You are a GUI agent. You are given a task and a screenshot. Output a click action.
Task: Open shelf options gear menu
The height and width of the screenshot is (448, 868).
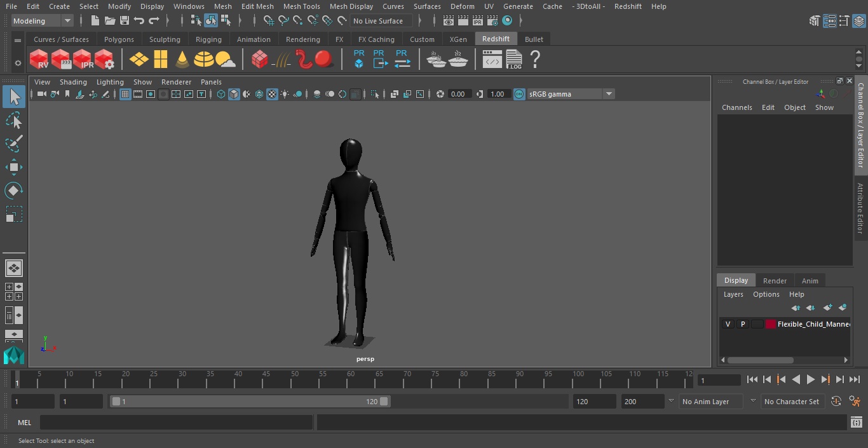pyautogui.click(x=18, y=63)
